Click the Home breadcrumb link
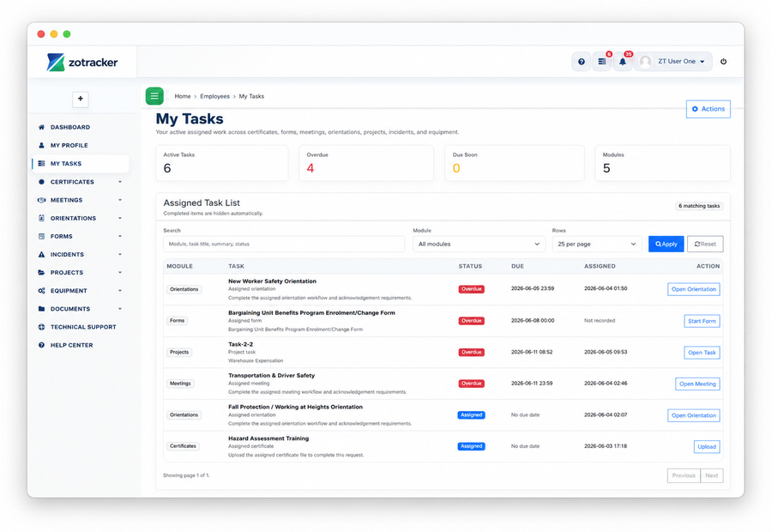Image resolution: width=772 pixels, height=532 pixels. point(182,97)
